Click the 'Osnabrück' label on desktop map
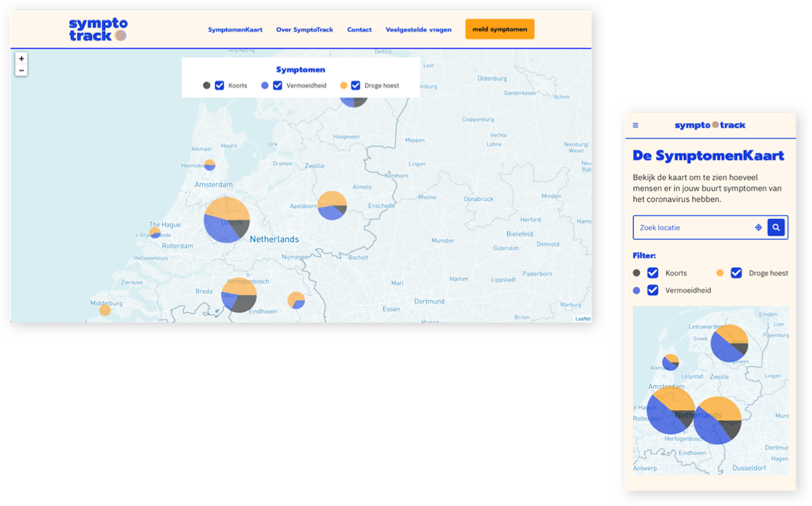 tap(478, 199)
